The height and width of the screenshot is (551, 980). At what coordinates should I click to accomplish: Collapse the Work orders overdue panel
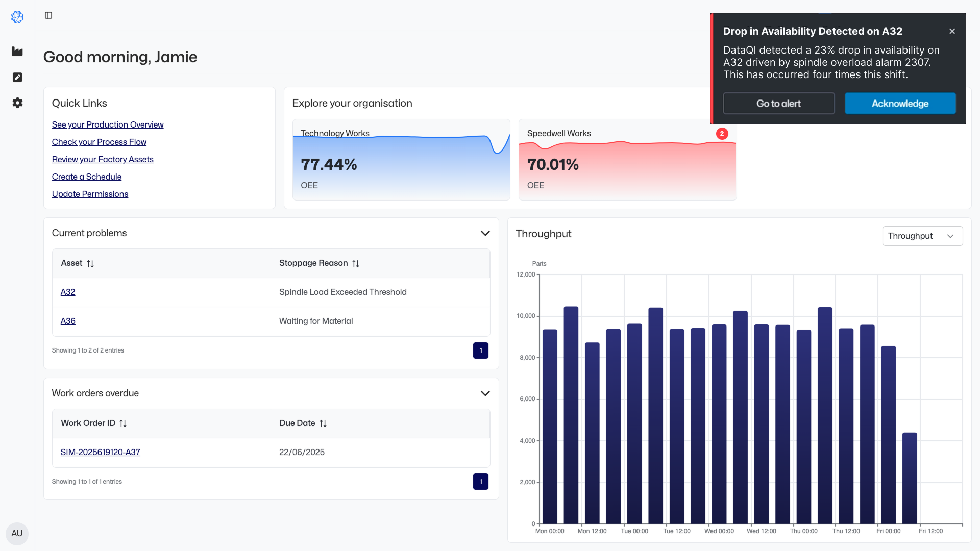click(x=485, y=393)
